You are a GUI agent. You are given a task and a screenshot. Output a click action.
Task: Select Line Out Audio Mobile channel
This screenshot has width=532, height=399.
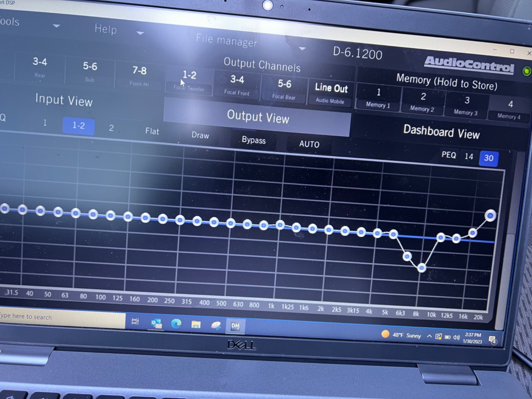click(331, 93)
